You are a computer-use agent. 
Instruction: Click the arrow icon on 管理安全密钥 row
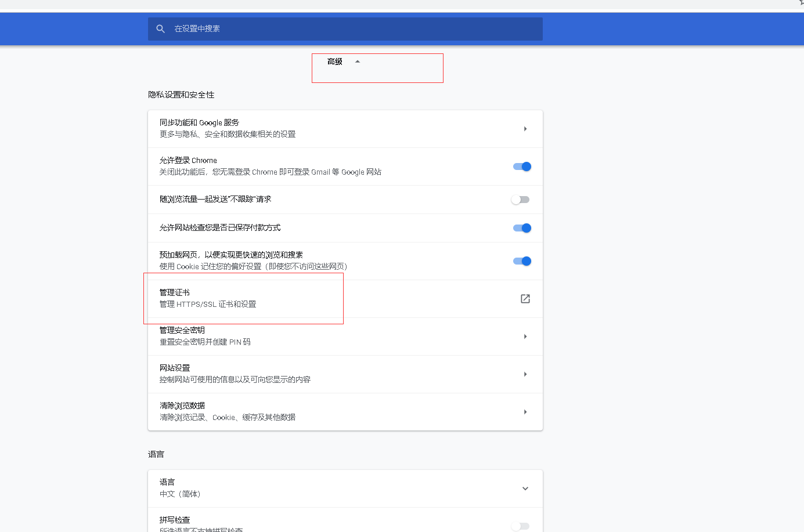tap(525, 336)
